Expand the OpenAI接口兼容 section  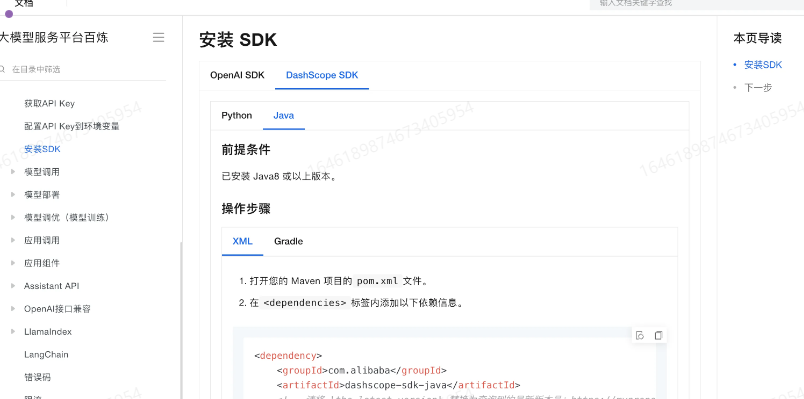tap(13, 309)
